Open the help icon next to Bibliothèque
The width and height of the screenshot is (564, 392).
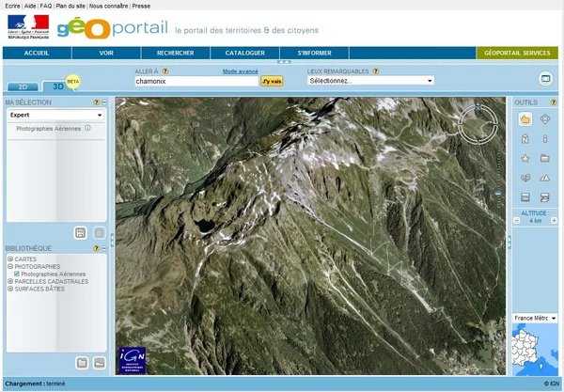coord(96,248)
